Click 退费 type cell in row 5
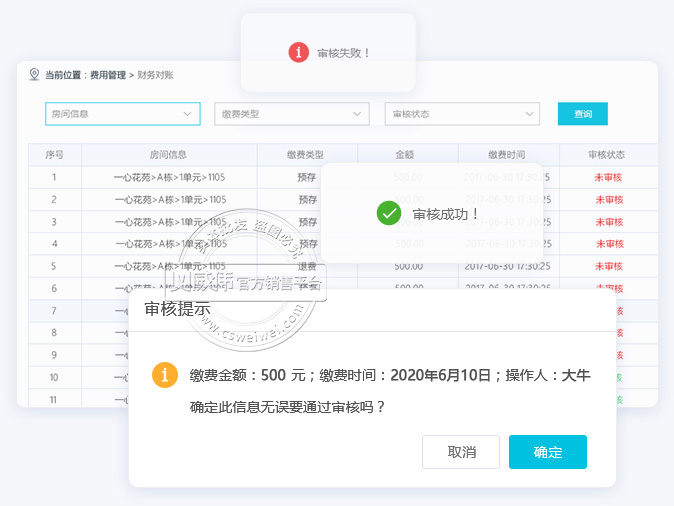This screenshot has width=674, height=506. pyautogui.click(x=307, y=267)
